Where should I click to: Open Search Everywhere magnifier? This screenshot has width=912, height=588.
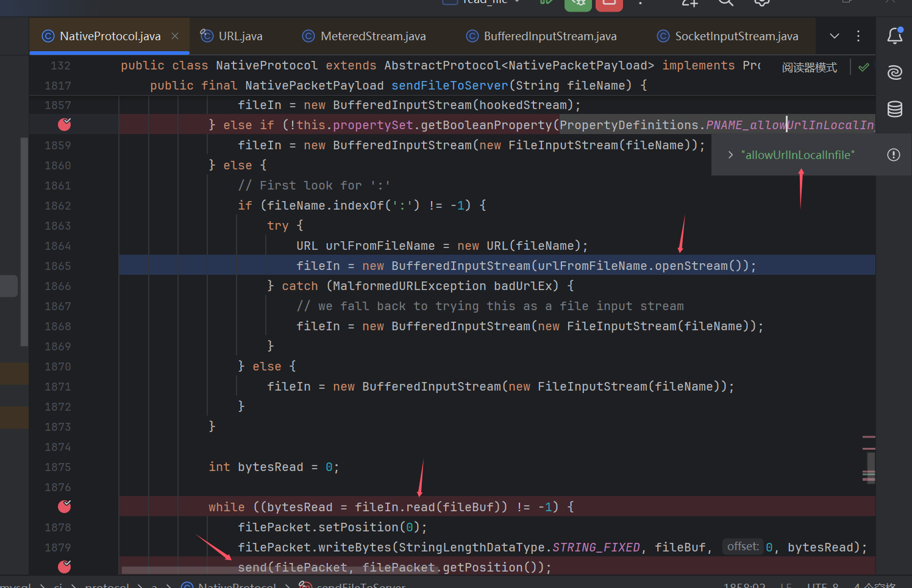tap(725, 3)
